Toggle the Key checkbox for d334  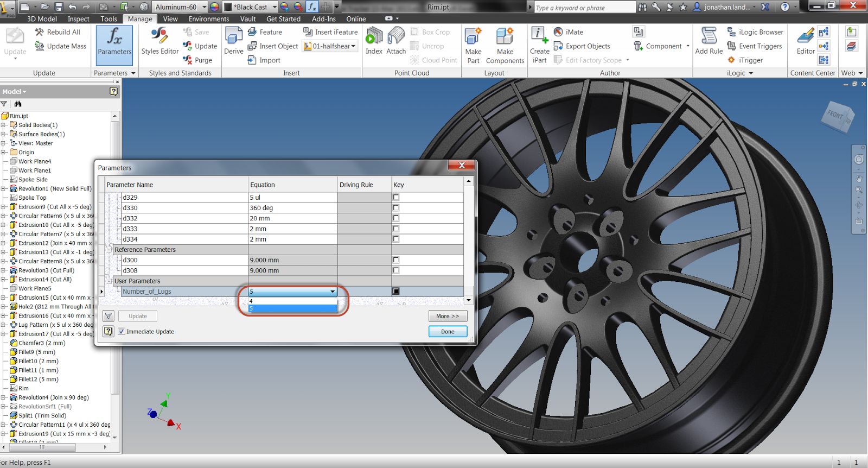pyautogui.click(x=396, y=239)
